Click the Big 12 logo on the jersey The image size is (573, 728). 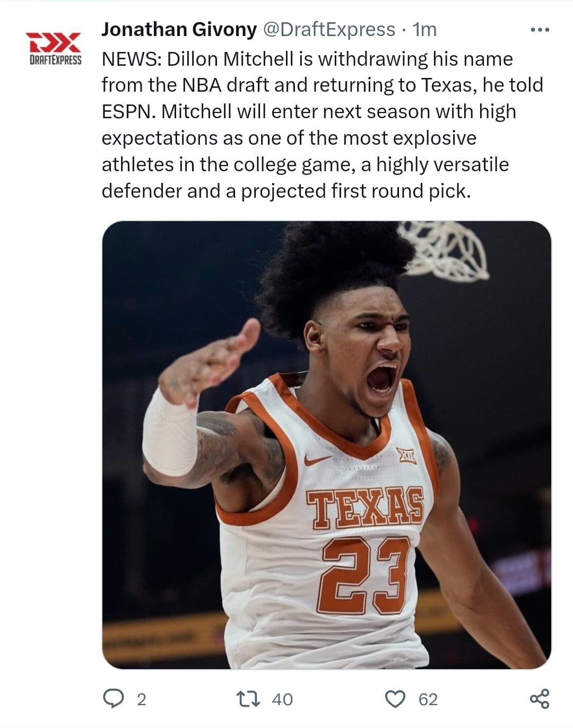pos(405,455)
